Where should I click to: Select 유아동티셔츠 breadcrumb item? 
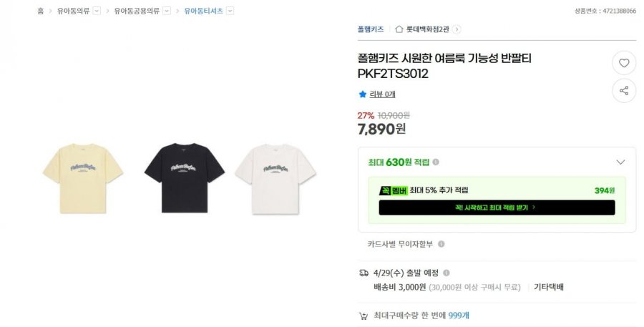(203, 11)
